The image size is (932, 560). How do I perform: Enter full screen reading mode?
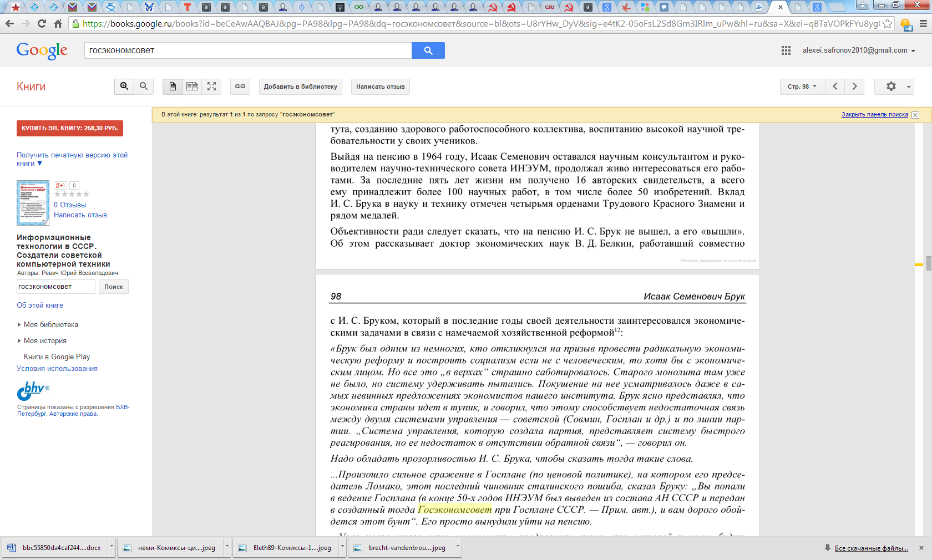tap(211, 86)
